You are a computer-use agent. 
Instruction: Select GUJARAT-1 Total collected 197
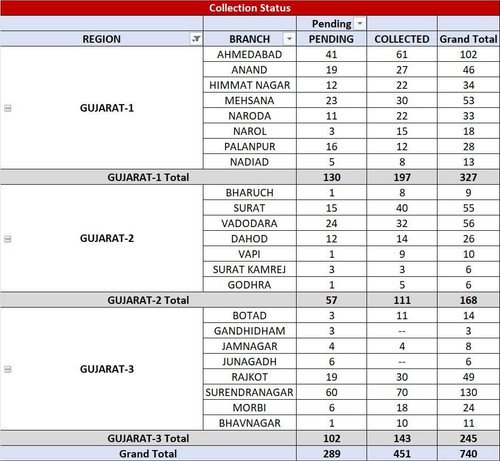coord(402,177)
